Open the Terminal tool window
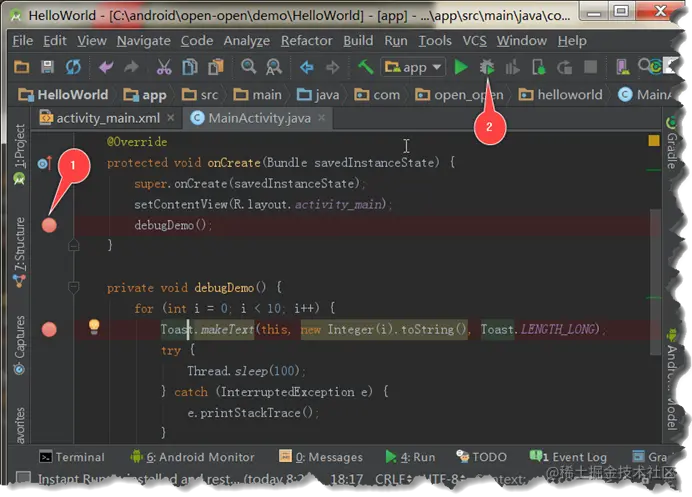 72,457
